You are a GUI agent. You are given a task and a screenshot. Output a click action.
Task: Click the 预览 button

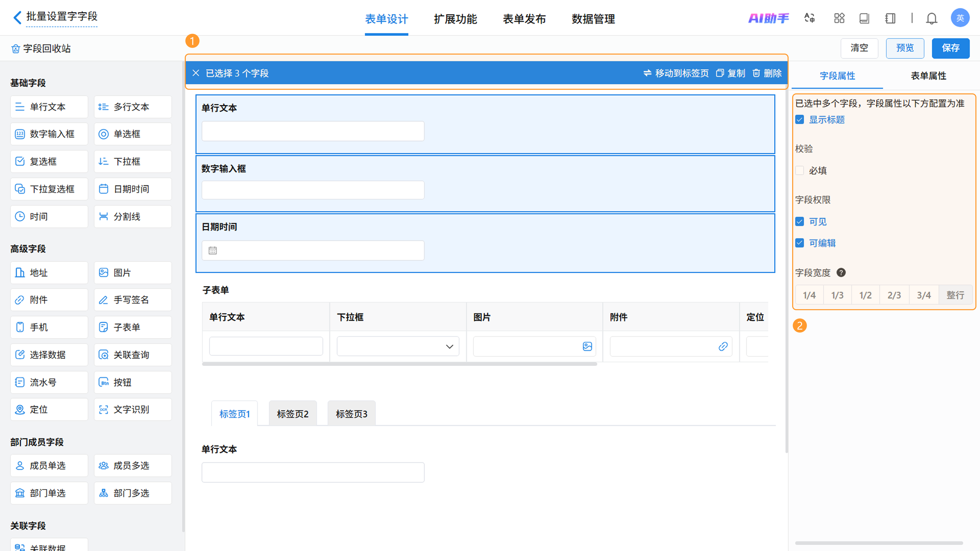[905, 48]
